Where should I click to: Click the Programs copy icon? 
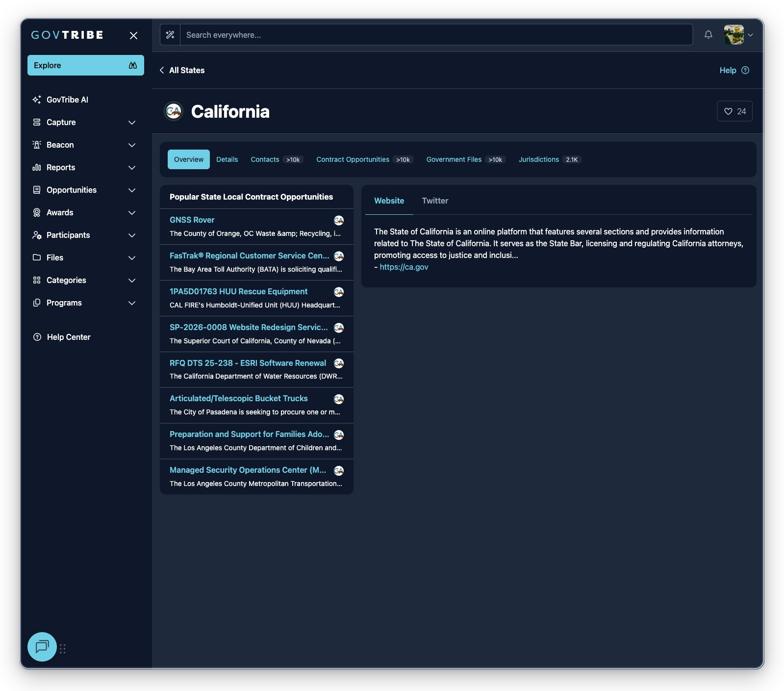[37, 303]
